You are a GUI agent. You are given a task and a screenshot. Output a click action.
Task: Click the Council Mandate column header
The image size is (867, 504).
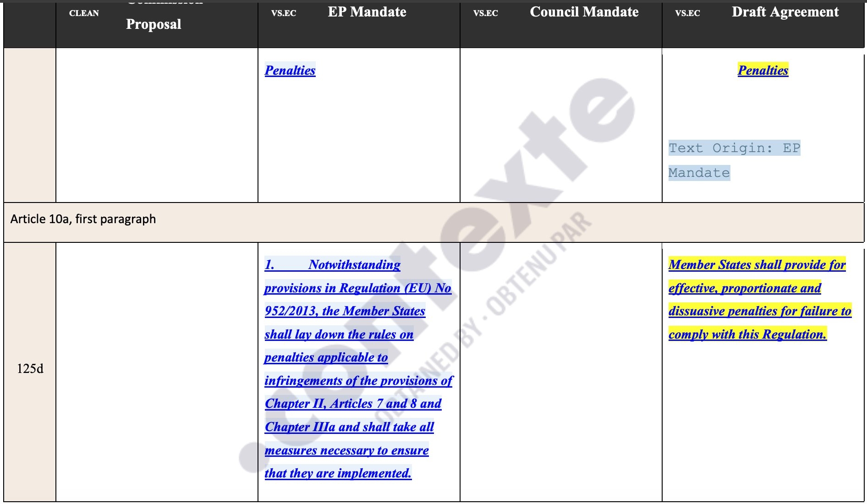(584, 12)
